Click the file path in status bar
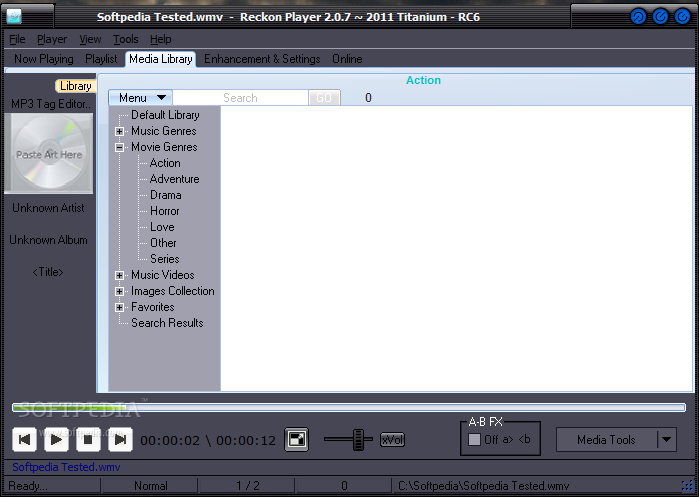This screenshot has width=699, height=497. pyautogui.click(x=483, y=486)
